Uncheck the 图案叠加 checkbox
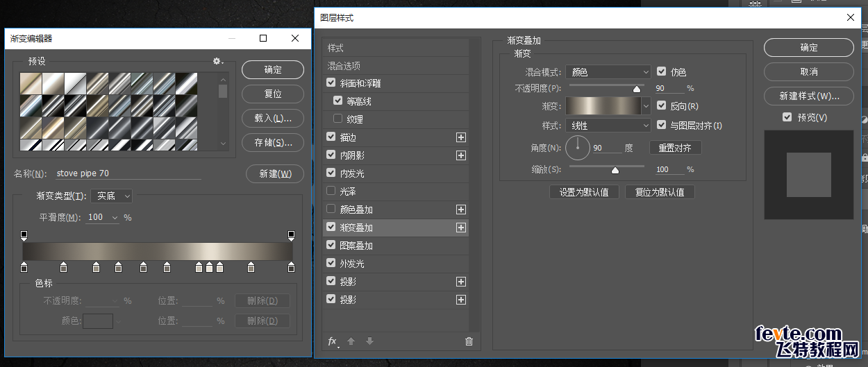Viewport: 868px width, 367px height. pyautogui.click(x=331, y=246)
